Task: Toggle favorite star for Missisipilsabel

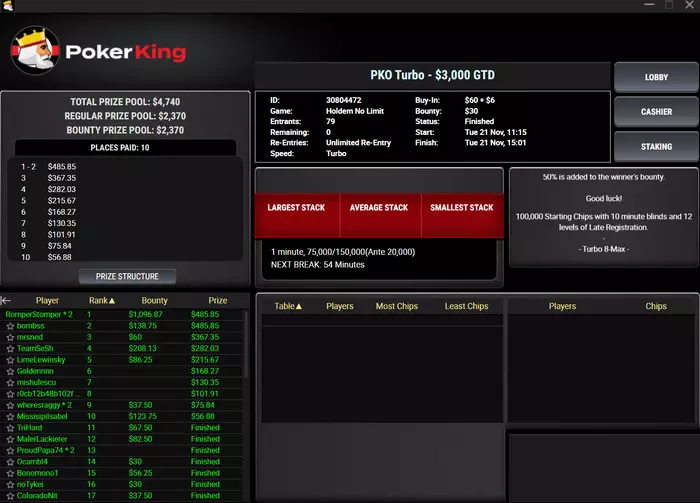Action: point(10,416)
